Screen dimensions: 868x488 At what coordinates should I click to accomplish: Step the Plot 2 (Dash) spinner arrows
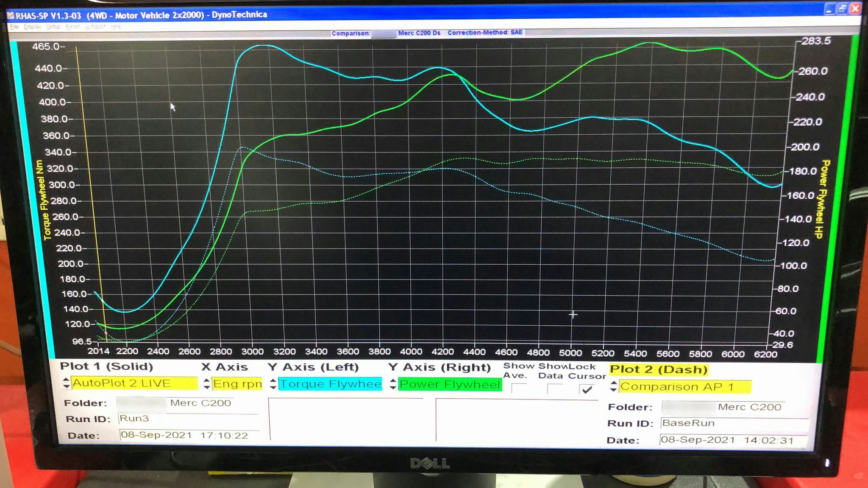[613, 386]
